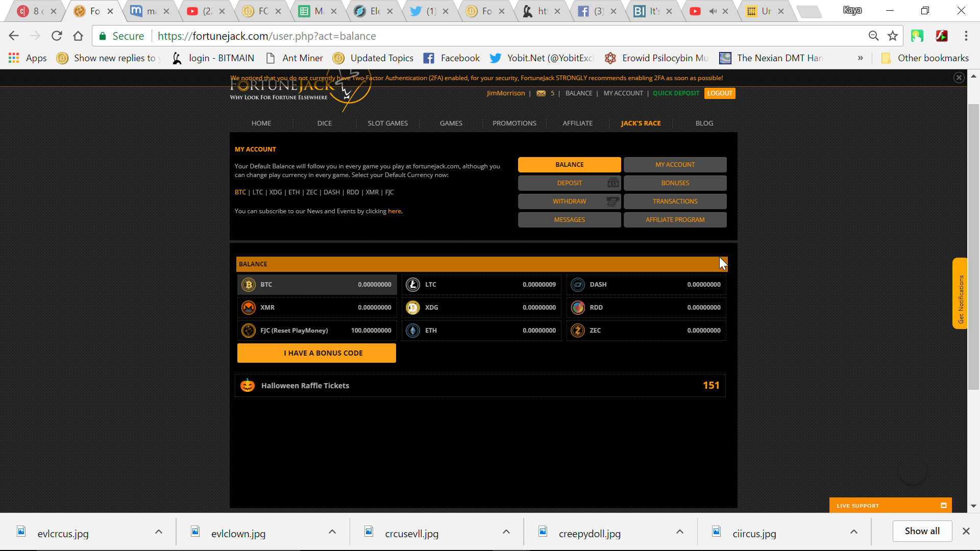Viewport: 980px width, 551px height.
Task: Click the Evernote extension icon
Action: click(917, 36)
